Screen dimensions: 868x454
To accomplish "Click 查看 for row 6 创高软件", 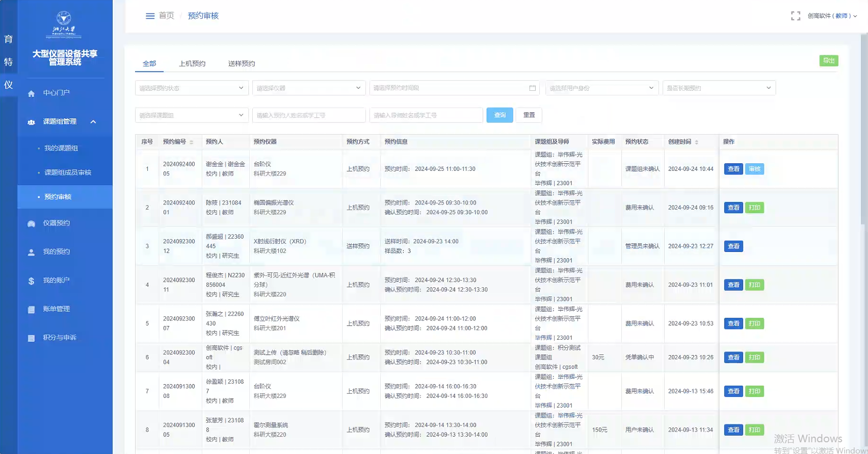I will pyautogui.click(x=733, y=358).
